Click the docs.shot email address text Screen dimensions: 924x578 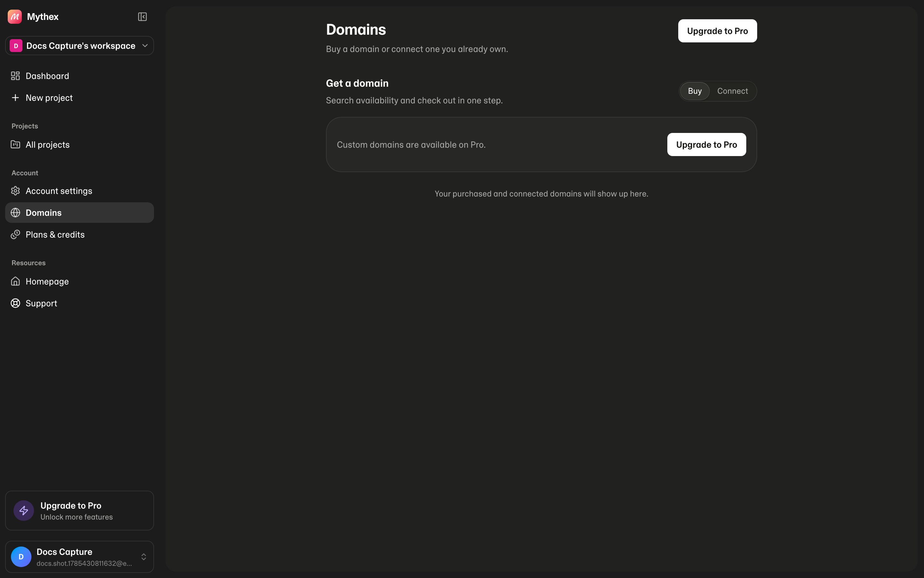tap(84, 564)
